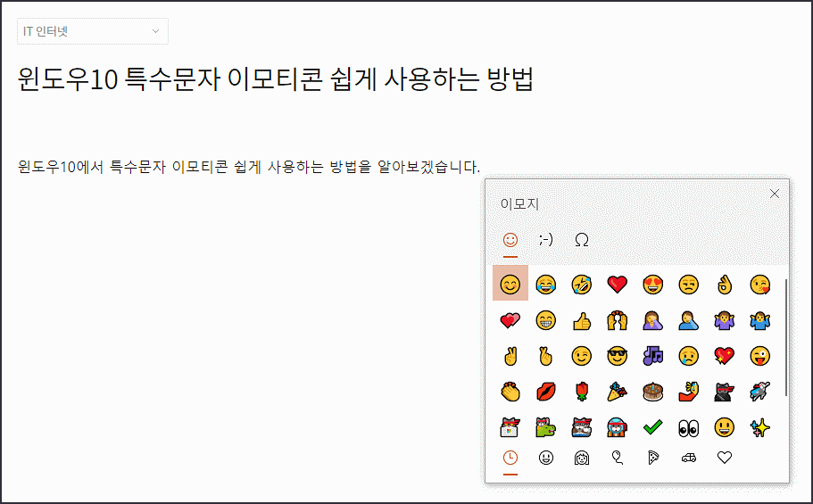The height and width of the screenshot is (504, 813).
Task: Choose the sunglasses face emoji
Action: click(617, 356)
